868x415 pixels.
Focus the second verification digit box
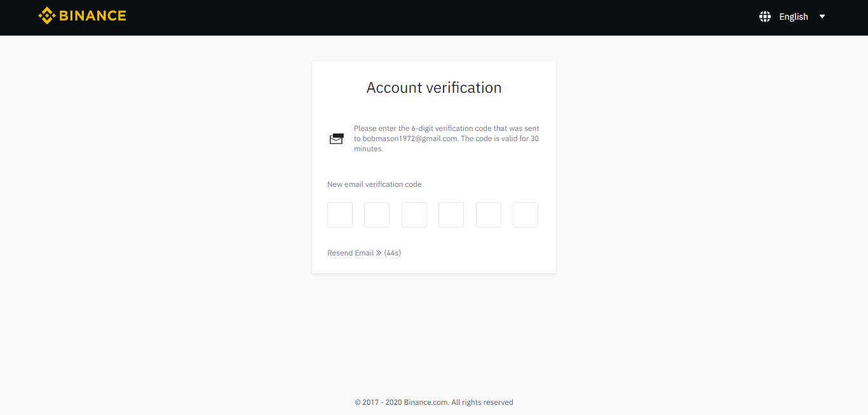coord(377,215)
